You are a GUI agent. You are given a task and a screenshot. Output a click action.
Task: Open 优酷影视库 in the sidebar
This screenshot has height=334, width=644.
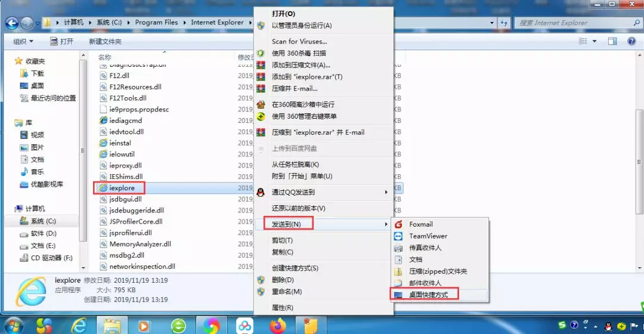tap(47, 184)
